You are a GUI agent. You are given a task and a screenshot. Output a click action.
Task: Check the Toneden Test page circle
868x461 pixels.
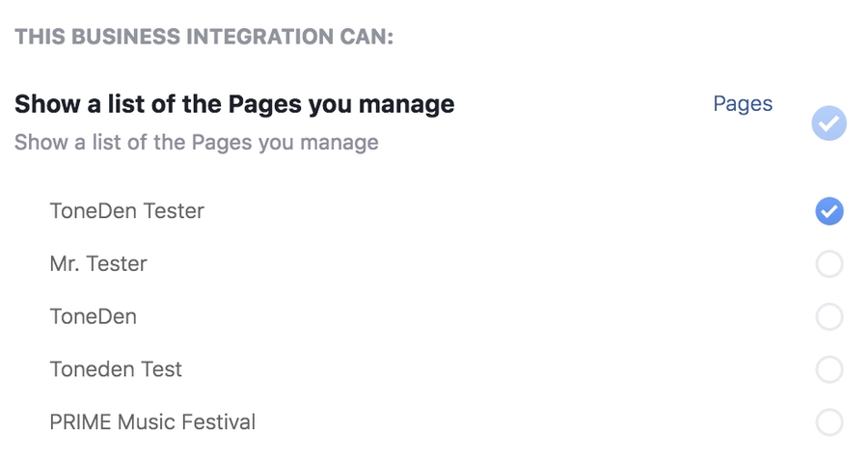click(x=828, y=369)
